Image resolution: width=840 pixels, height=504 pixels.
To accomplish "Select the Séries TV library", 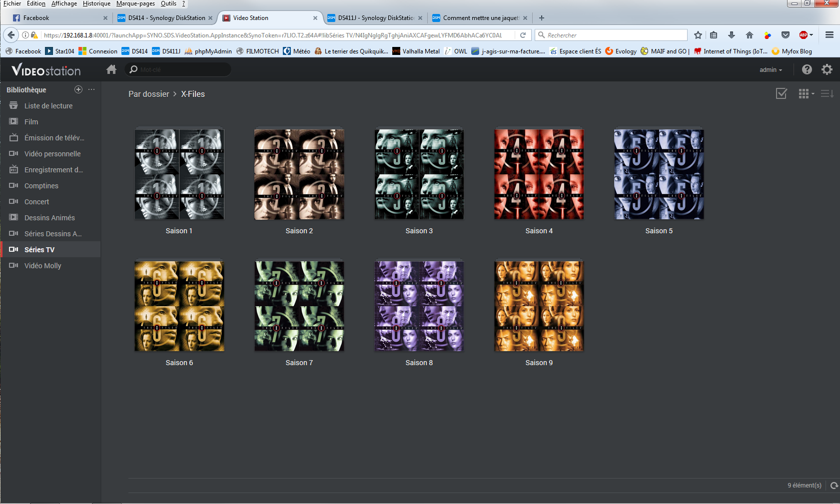I will [x=50, y=249].
